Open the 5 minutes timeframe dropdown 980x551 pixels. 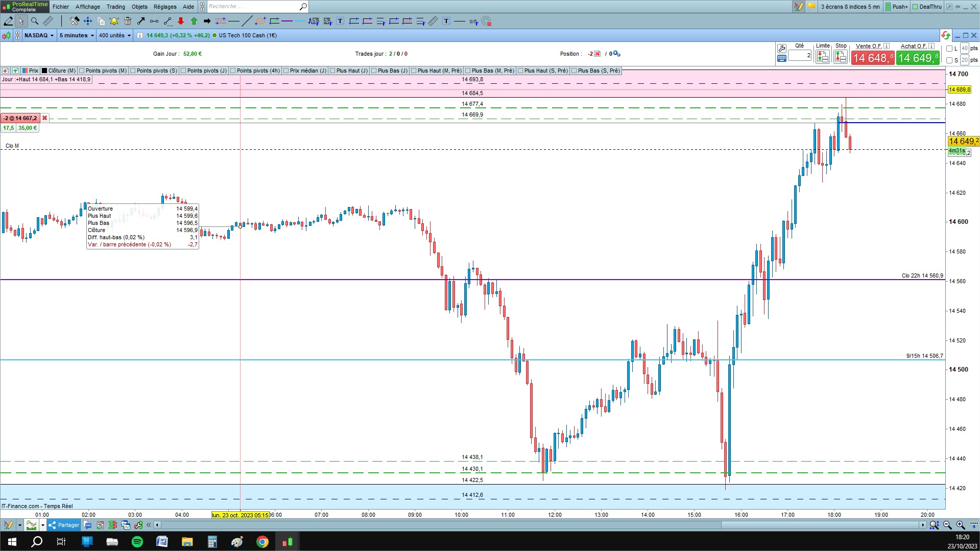(77, 35)
